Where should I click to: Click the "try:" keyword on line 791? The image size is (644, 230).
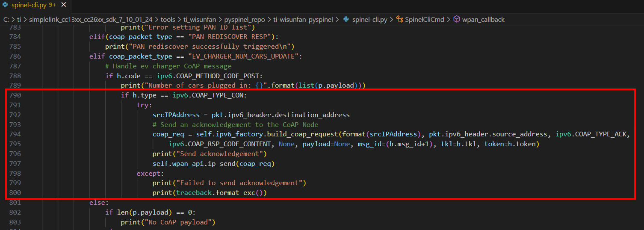(x=144, y=105)
